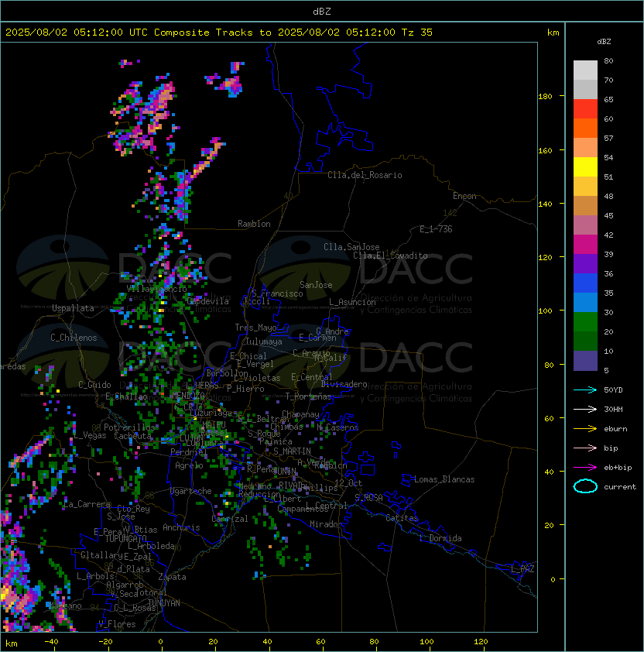The image size is (644, 652).
Task: Click the 'Zapata' place label
Action: tap(172, 577)
